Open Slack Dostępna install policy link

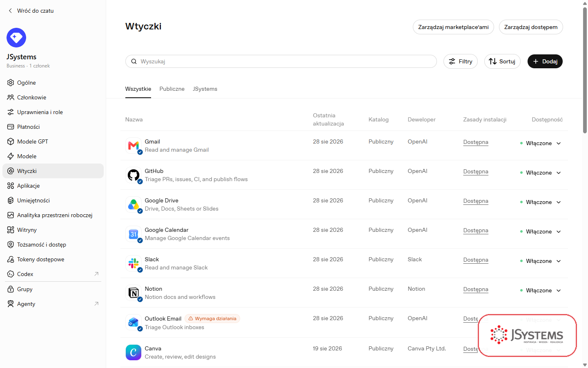pyautogui.click(x=476, y=260)
